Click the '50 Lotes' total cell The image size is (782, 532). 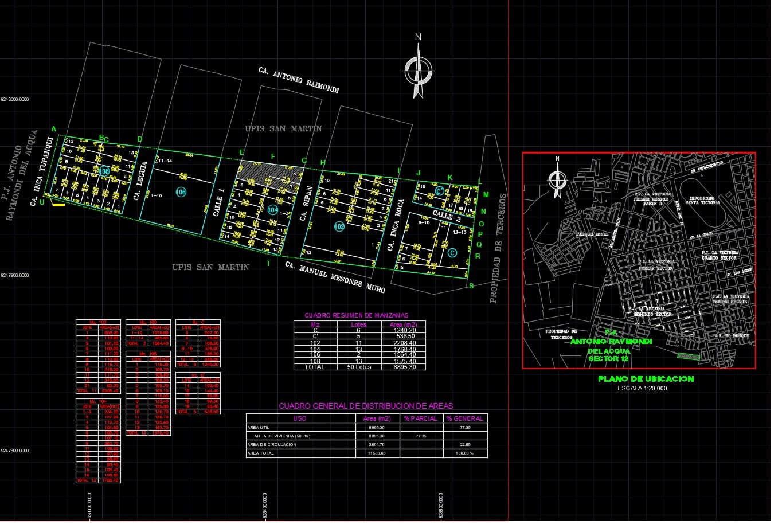click(x=359, y=367)
